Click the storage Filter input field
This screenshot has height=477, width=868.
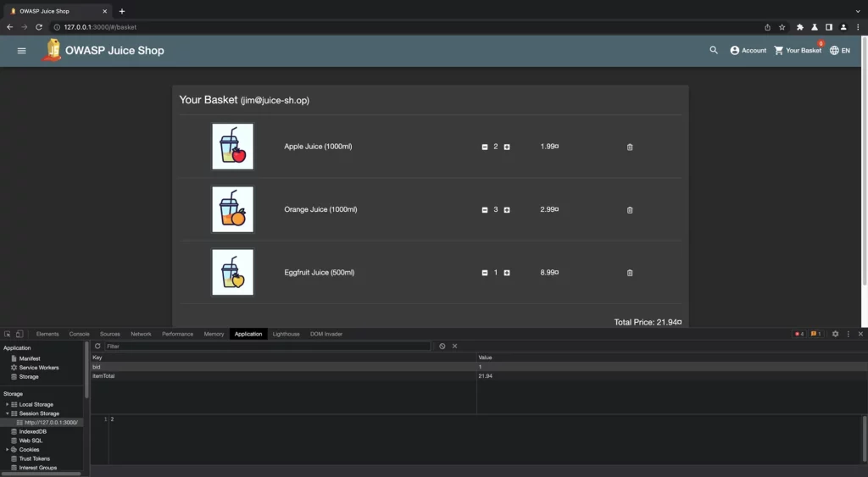coord(267,347)
